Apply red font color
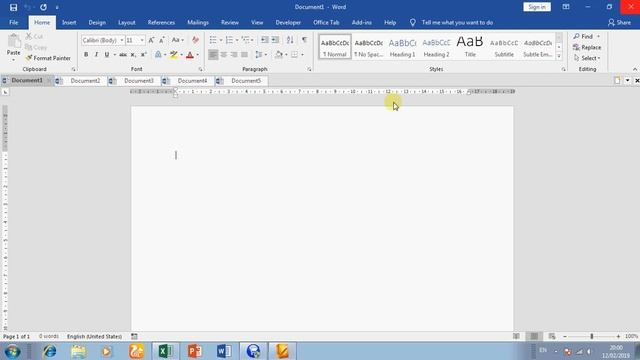 [x=190, y=55]
